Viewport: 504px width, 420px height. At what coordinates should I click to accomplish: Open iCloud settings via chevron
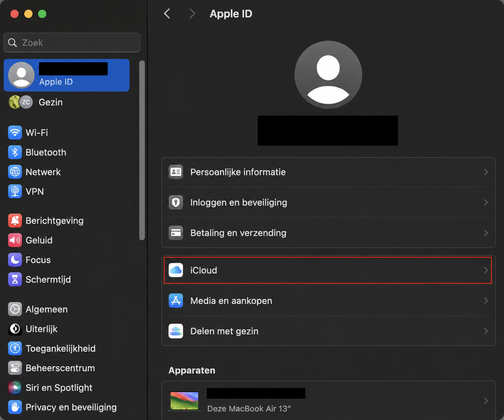click(x=486, y=270)
